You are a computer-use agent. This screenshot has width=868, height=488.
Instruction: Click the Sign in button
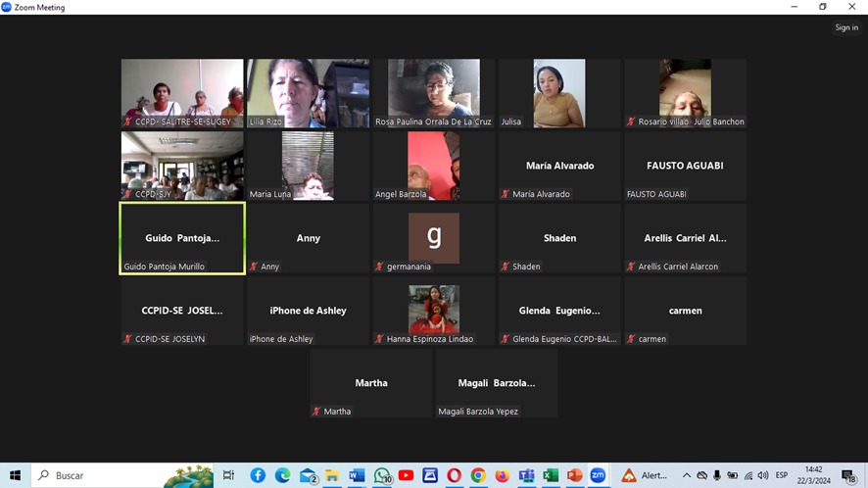(x=846, y=27)
